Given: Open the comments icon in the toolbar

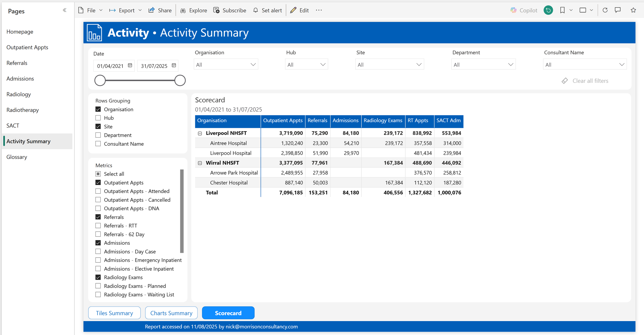Looking at the screenshot, I should pos(617,10).
